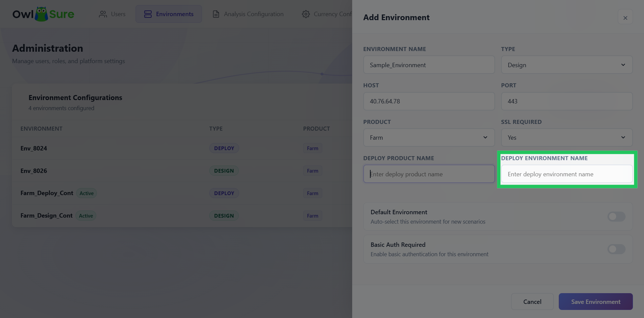Click the Environments server stack icon
Screen dimensions: 644x318
point(148,14)
